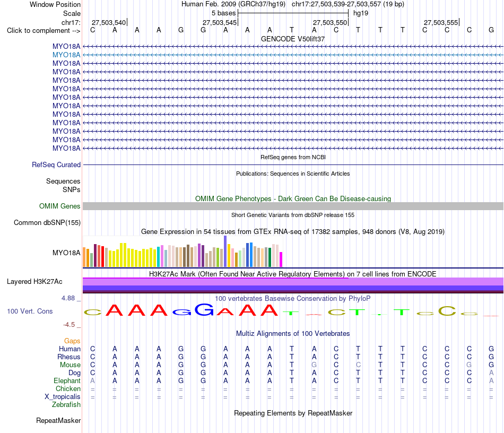Click the large olive C in the conservation logo
The width and height of the screenshot is (504, 433).
tap(447, 310)
